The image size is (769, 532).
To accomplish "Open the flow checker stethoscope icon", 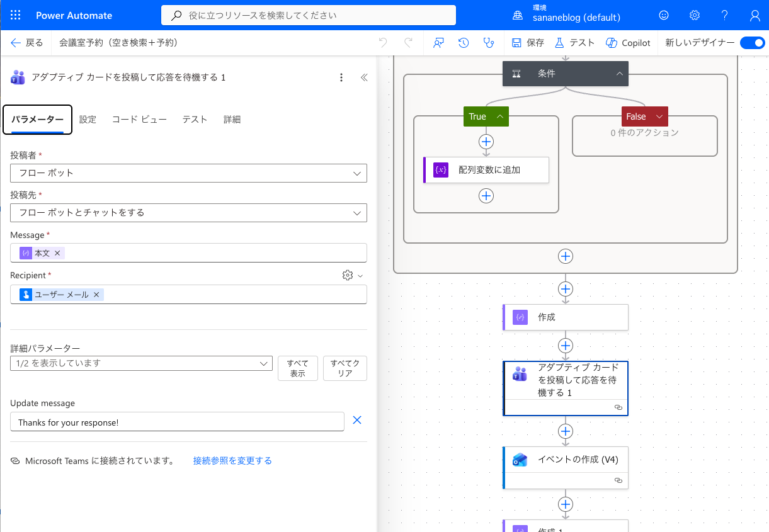I will [488, 43].
